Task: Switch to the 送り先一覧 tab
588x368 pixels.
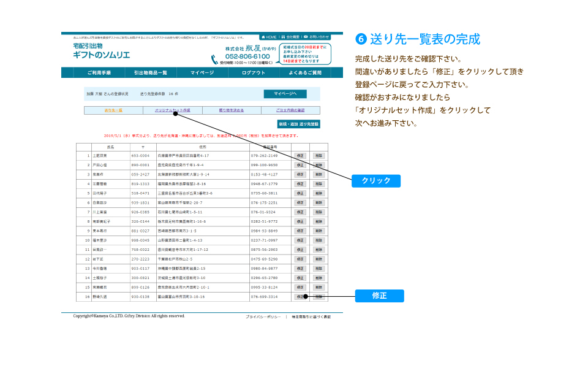Action: pyautogui.click(x=113, y=110)
